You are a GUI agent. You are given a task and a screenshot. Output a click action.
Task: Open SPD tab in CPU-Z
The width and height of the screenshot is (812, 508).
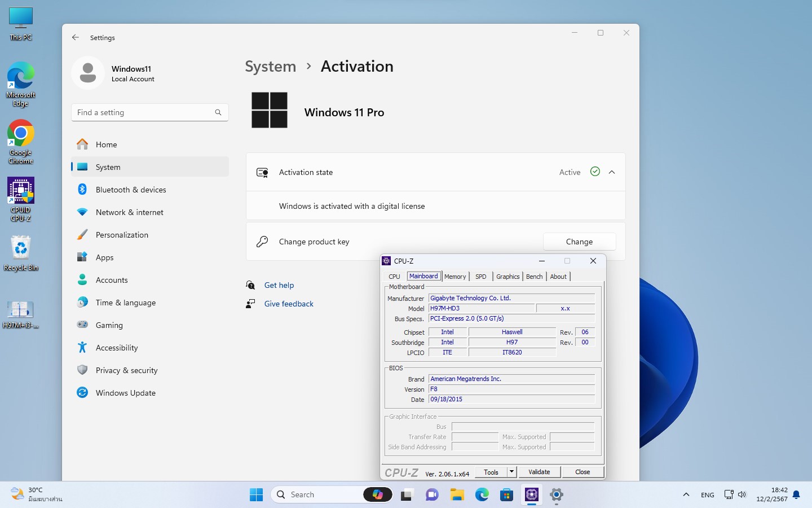(481, 277)
